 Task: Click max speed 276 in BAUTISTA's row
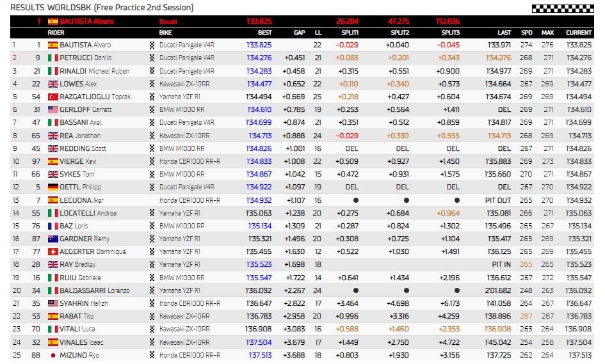click(547, 45)
